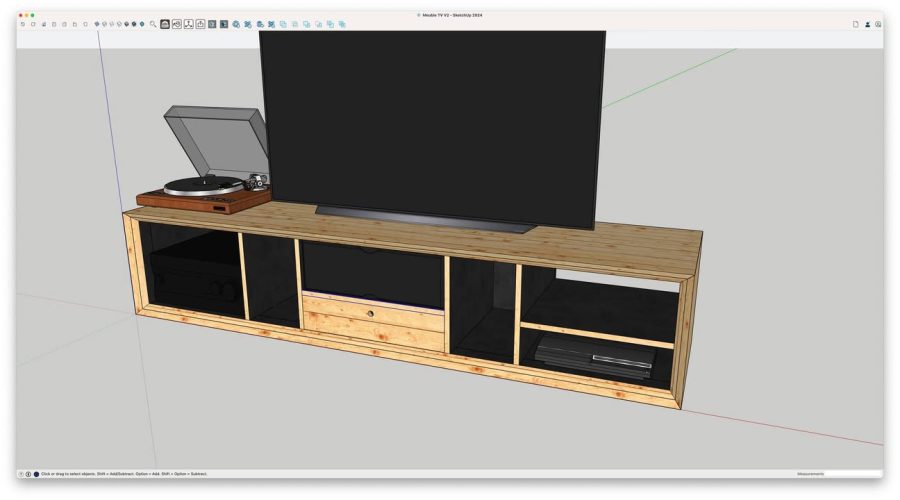Screen dimensions: 900x500
Task: Select the Outer Shell solid tool
Action: (283, 24)
